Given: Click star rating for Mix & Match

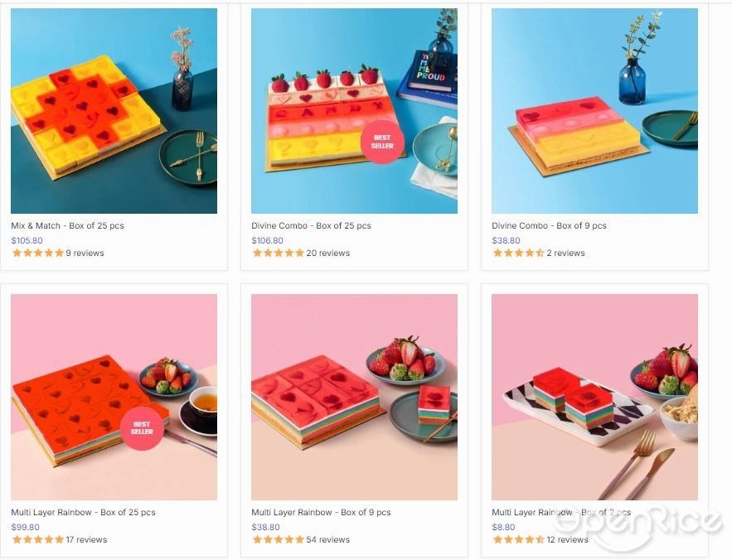Looking at the screenshot, I should coord(38,253).
